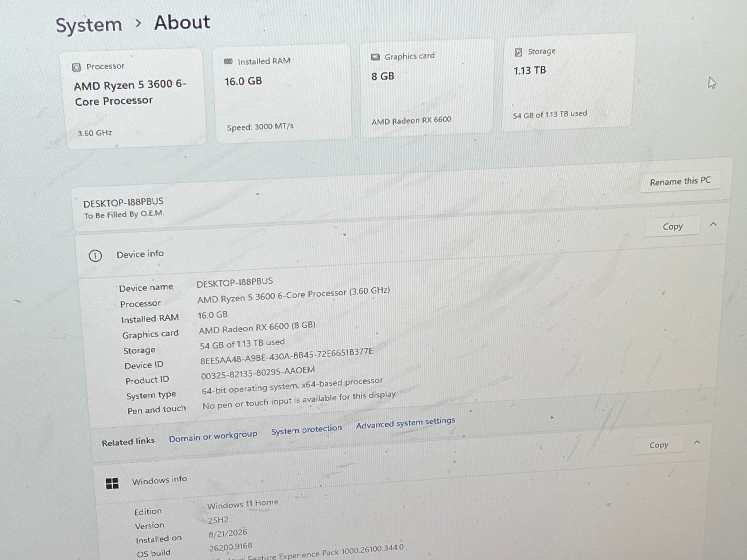This screenshot has width=747, height=560.
Task: Click the Version label in Windows info
Action: click(x=150, y=526)
